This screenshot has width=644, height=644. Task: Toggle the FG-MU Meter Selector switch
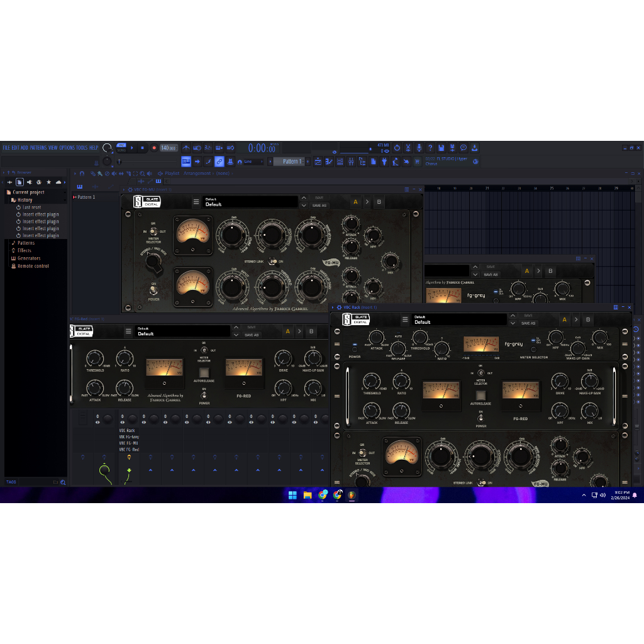pyautogui.click(x=153, y=231)
